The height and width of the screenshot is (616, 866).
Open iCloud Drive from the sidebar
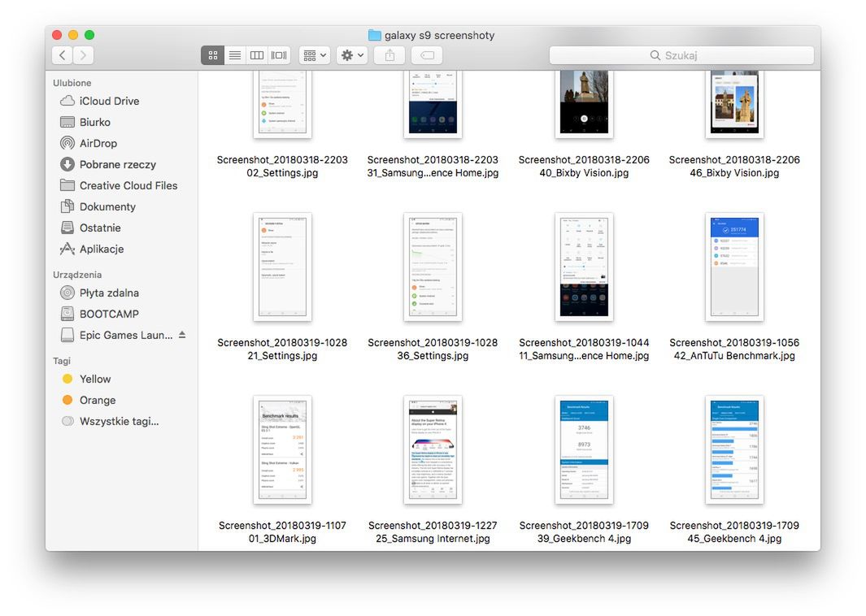tap(109, 101)
